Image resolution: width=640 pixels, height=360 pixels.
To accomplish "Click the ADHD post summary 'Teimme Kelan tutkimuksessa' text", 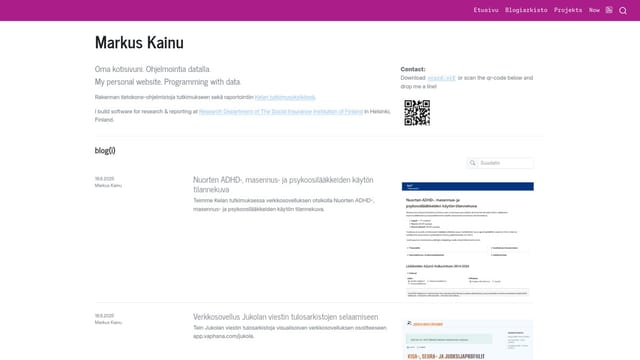I will click(283, 204).
